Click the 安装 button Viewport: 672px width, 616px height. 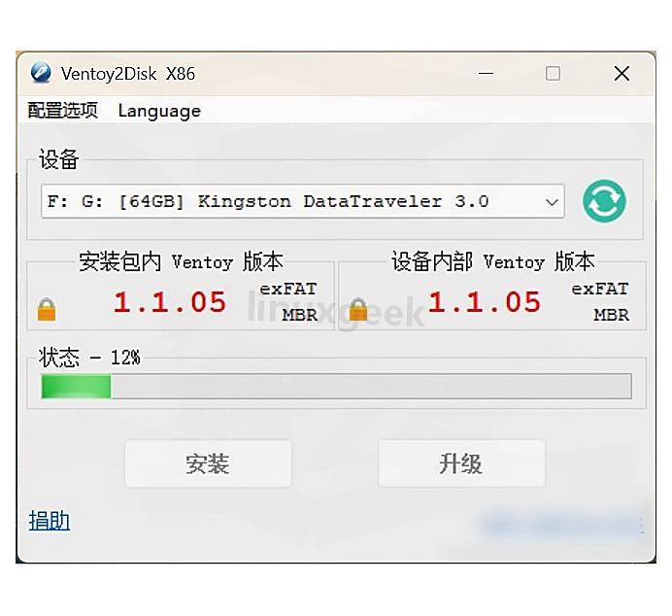(208, 463)
